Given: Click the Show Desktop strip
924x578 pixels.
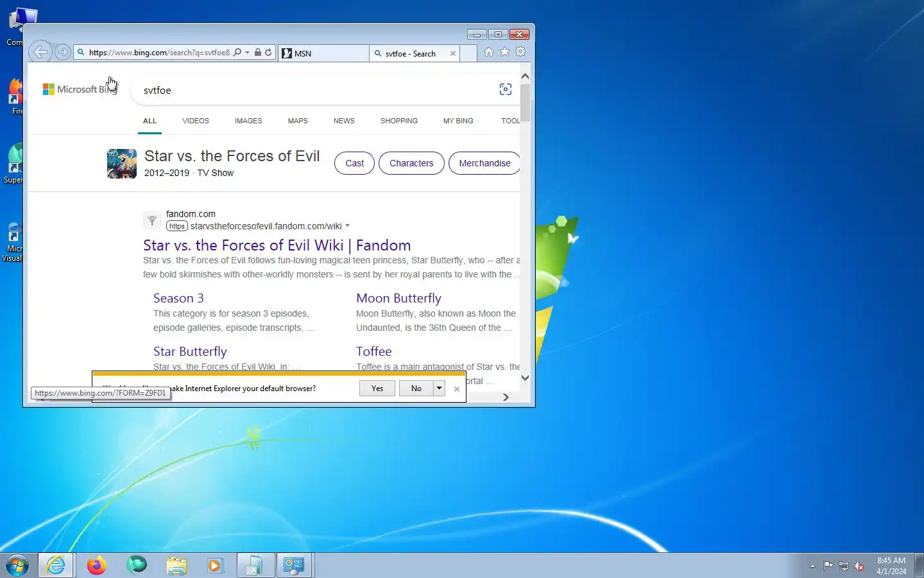Looking at the screenshot, I should (x=919, y=565).
